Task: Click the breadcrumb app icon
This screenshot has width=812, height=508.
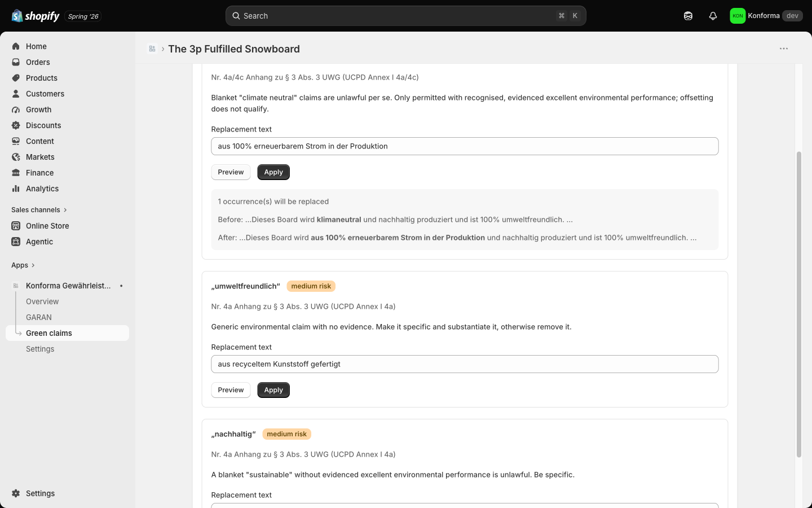Action: 152,49
